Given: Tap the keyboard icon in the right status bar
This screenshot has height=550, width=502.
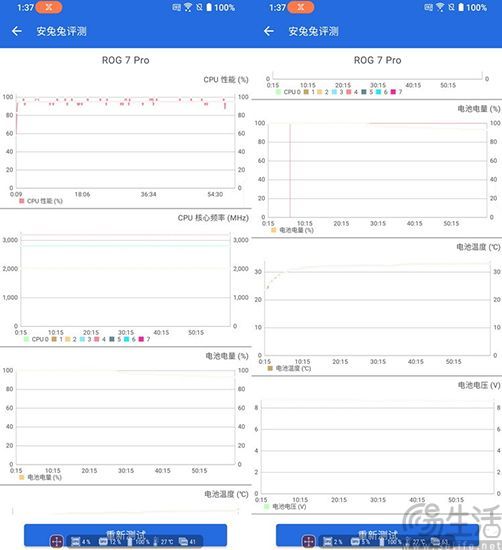Looking at the screenshot, I should pos(429,7).
